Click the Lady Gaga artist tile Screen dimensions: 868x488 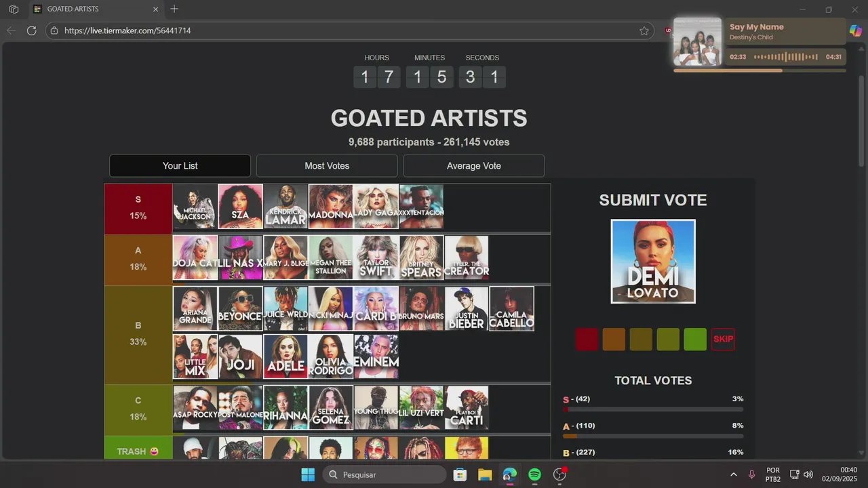376,207
